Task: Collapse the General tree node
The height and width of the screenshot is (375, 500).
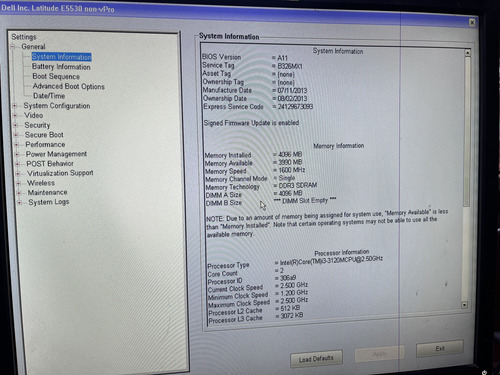Action: coord(13,47)
